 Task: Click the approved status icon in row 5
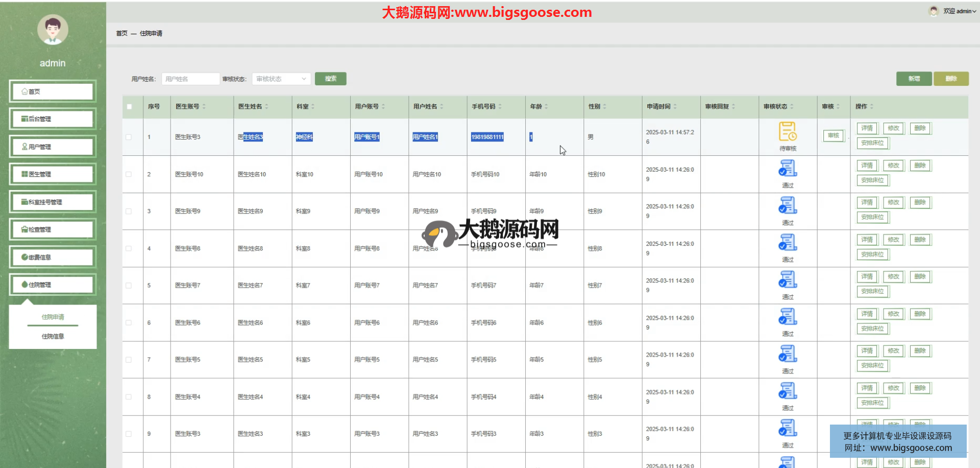(788, 279)
